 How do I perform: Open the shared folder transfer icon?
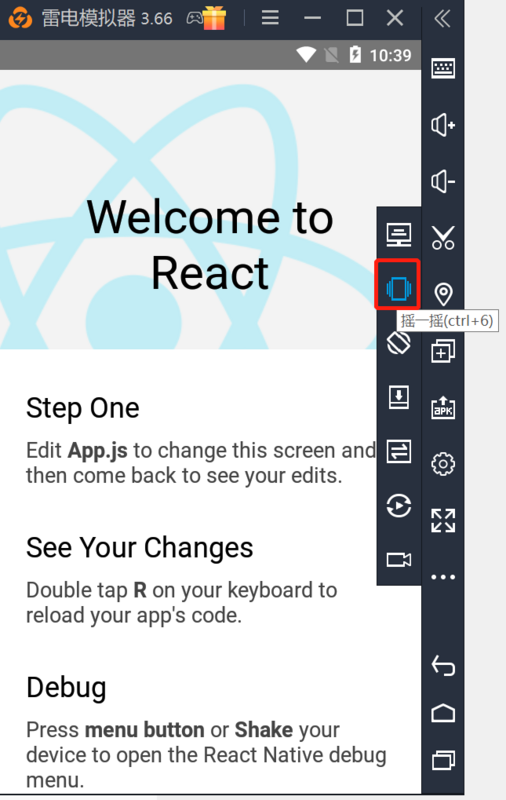pos(398,452)
